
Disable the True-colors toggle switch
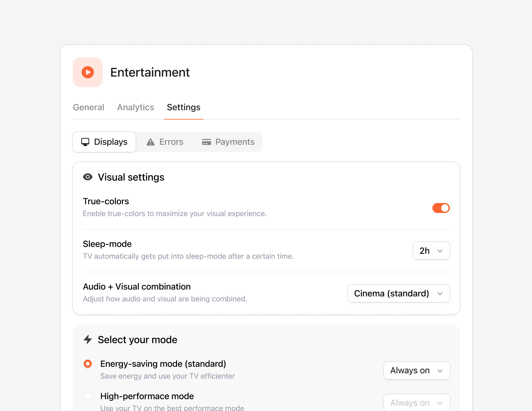(x=441, y=208)
